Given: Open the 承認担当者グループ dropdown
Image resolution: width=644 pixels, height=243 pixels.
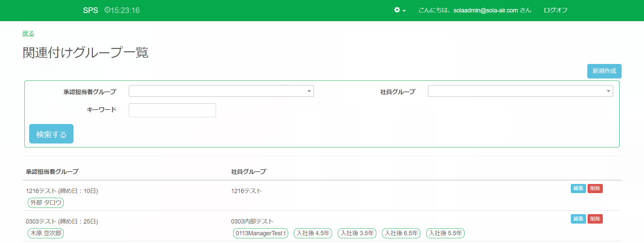Looking at the screenshot, I should (x=221, y=91).
